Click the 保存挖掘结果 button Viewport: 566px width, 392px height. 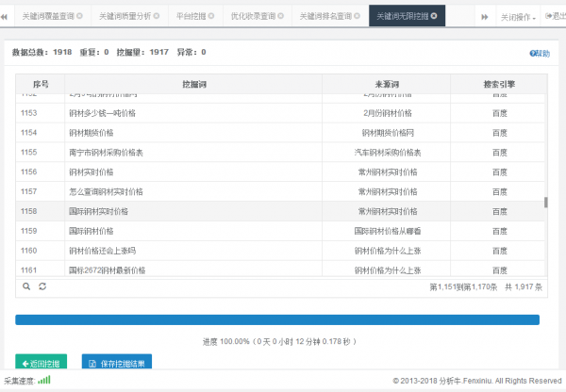pyautogui.click(x=117, y=363)
